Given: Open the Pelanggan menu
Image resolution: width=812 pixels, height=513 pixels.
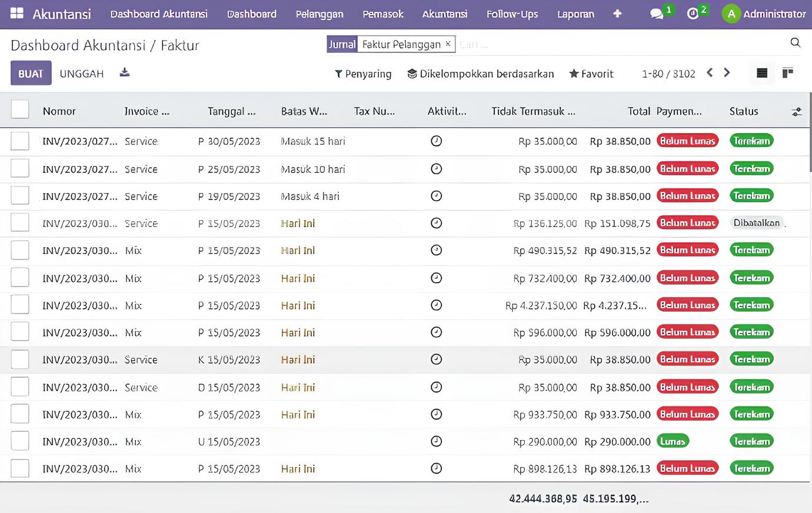Looking at the screenshot, I should tap(319, 14).
